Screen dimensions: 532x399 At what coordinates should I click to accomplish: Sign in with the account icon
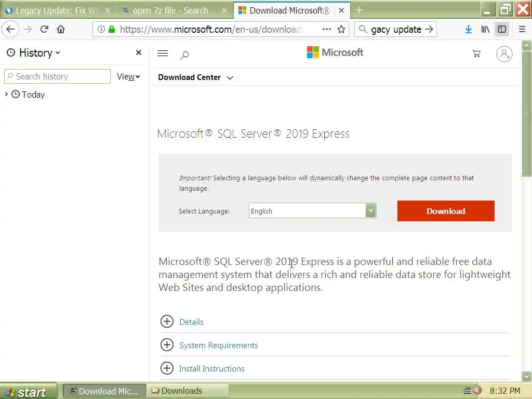tap(504, 54)
